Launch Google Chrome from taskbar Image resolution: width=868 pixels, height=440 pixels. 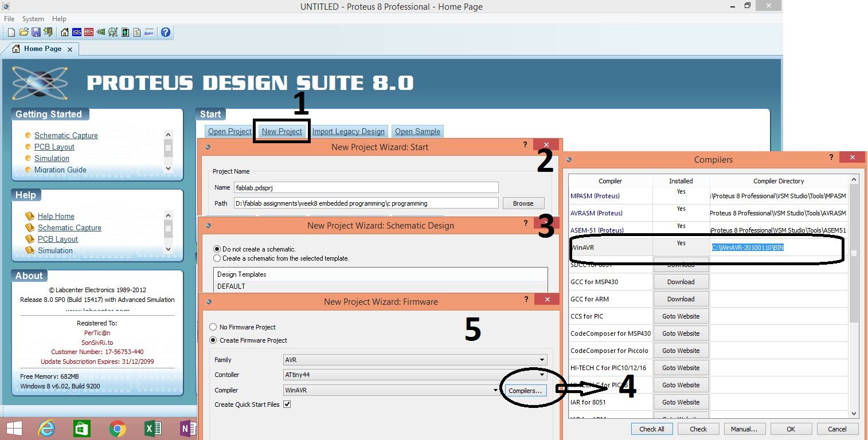(x=118, y=429)
